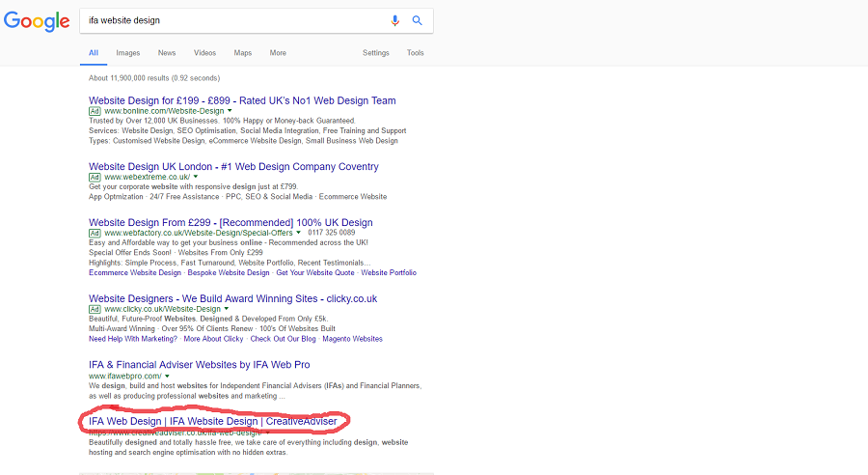The image size is (868, 475).
Task: Open the News tab
Action: [x=167, y=53]
